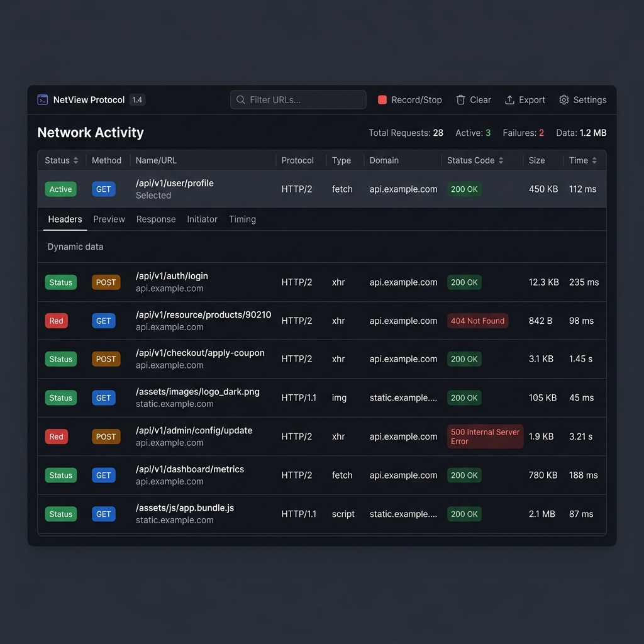The image size is (644, 644).
Task: Click the Red badge on admin/config/update row
Action: coord(56,436)
